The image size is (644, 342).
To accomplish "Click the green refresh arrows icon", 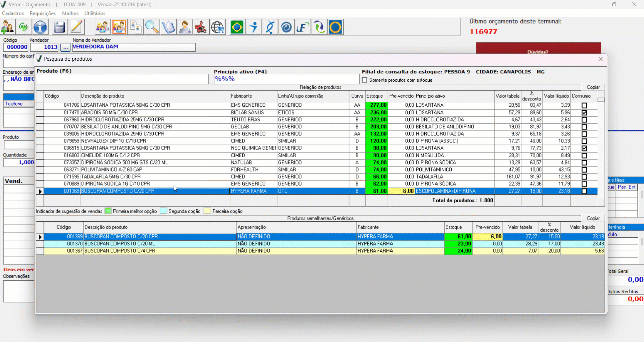I will point(23,27).
